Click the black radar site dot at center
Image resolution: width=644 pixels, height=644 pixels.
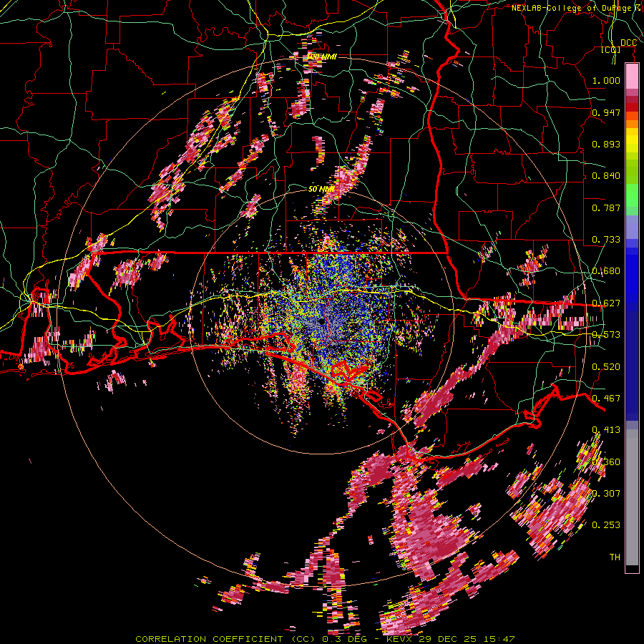[321, 321]
